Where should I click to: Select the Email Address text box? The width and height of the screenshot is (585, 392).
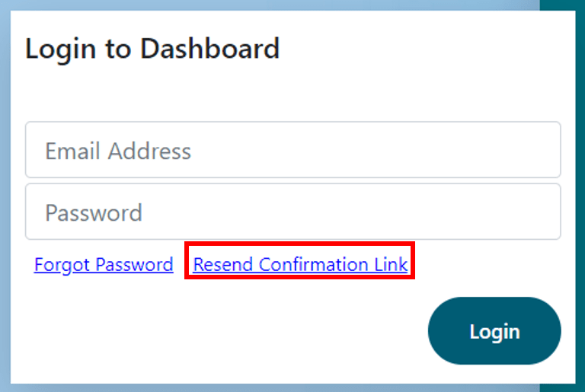(x=292, y=150)
